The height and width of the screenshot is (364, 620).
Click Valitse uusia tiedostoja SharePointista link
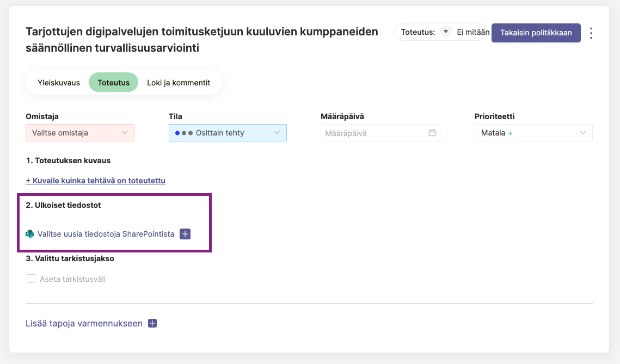tap(106, 234)
